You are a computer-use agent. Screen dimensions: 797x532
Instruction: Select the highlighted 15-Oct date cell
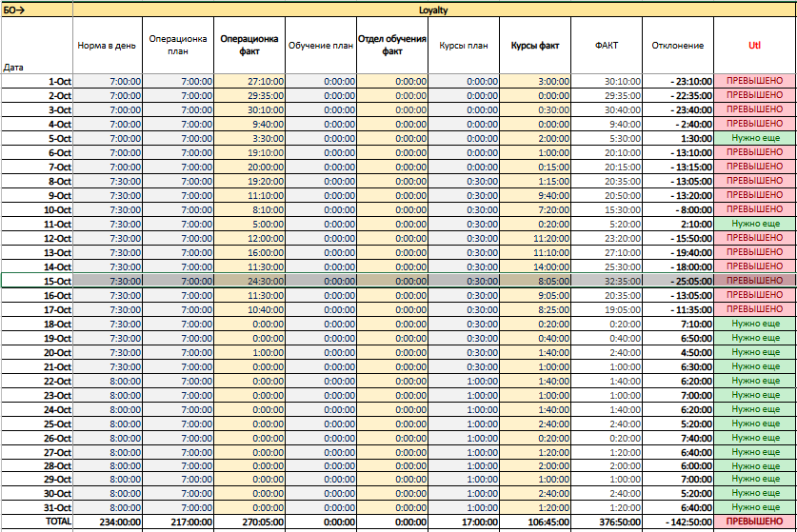(x=36, y=281)
